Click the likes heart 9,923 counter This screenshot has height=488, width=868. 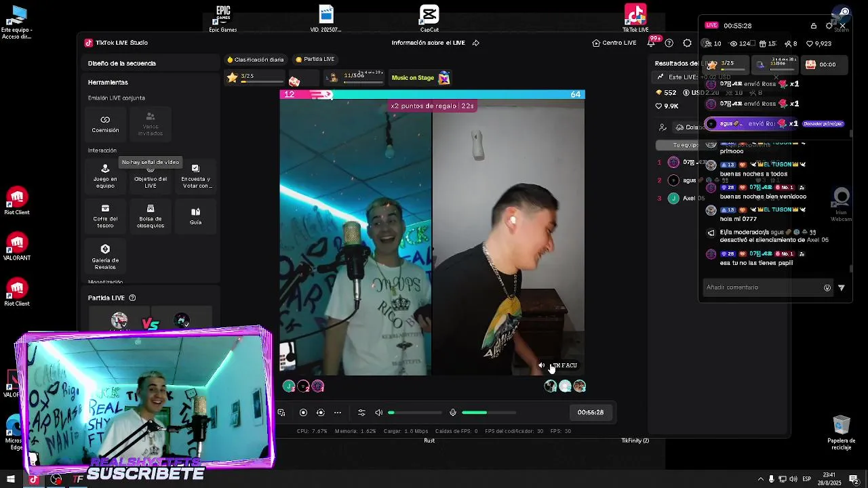point(818,43)
